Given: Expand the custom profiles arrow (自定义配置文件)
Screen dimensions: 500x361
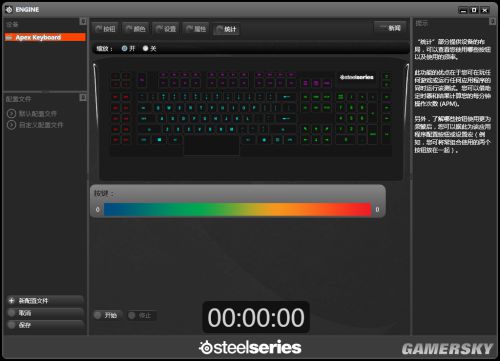Looking at the screenshot, I should click(11, 125).
